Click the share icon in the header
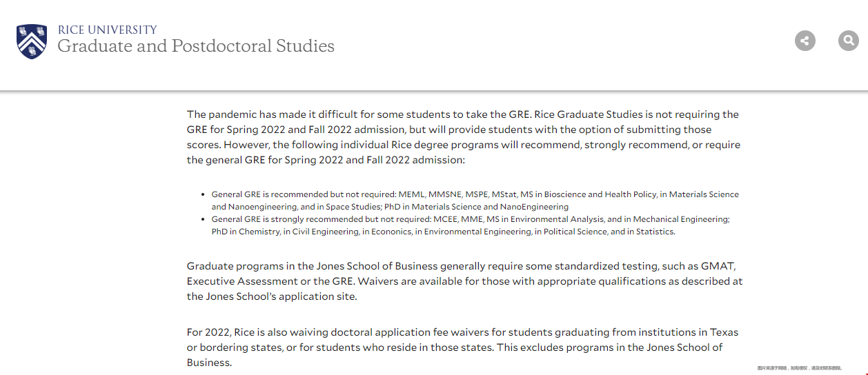 pos(805,41)
